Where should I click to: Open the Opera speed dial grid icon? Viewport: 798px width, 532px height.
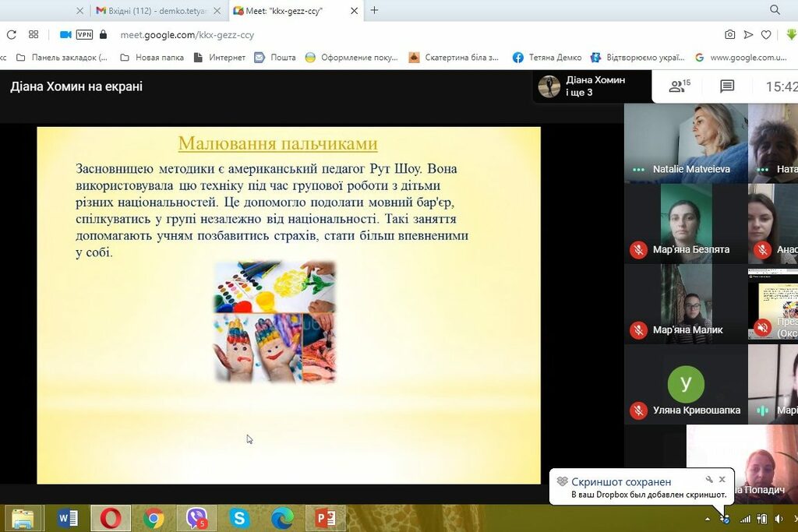pos(34,34)
